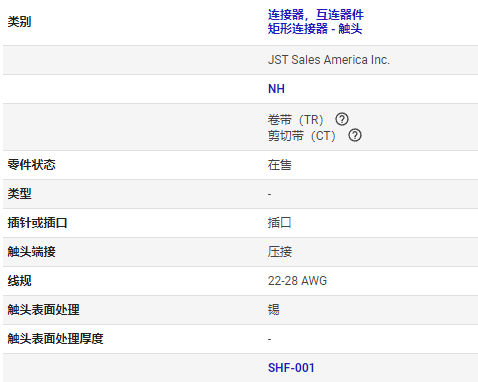
Task: Open the SHF-001 link
Action: pos(291,368)
